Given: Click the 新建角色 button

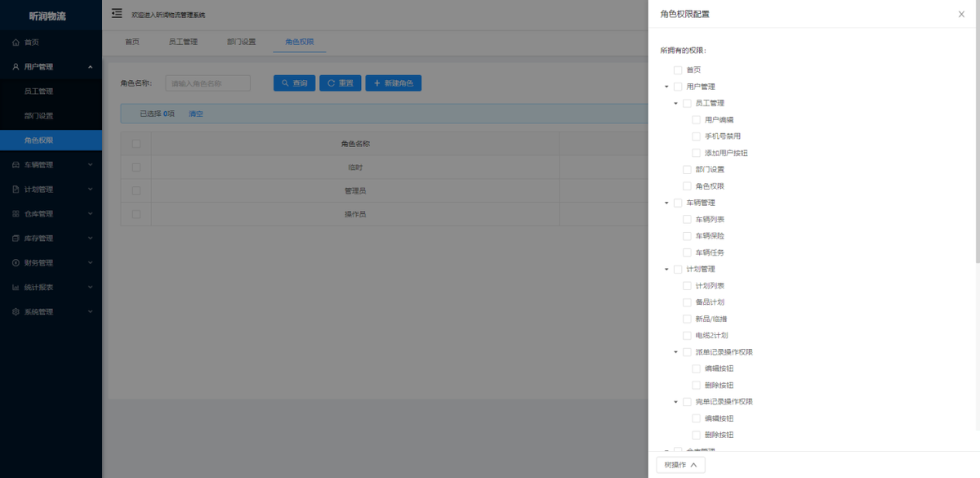Looking at the screenshot, I should click(x=393, y=83).
